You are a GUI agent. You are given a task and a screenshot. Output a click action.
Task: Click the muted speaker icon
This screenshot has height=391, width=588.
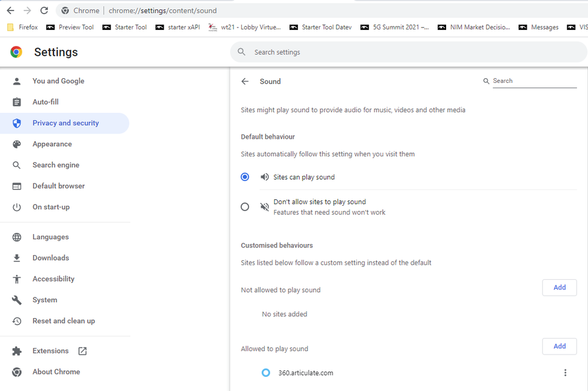tap(265, 207)
